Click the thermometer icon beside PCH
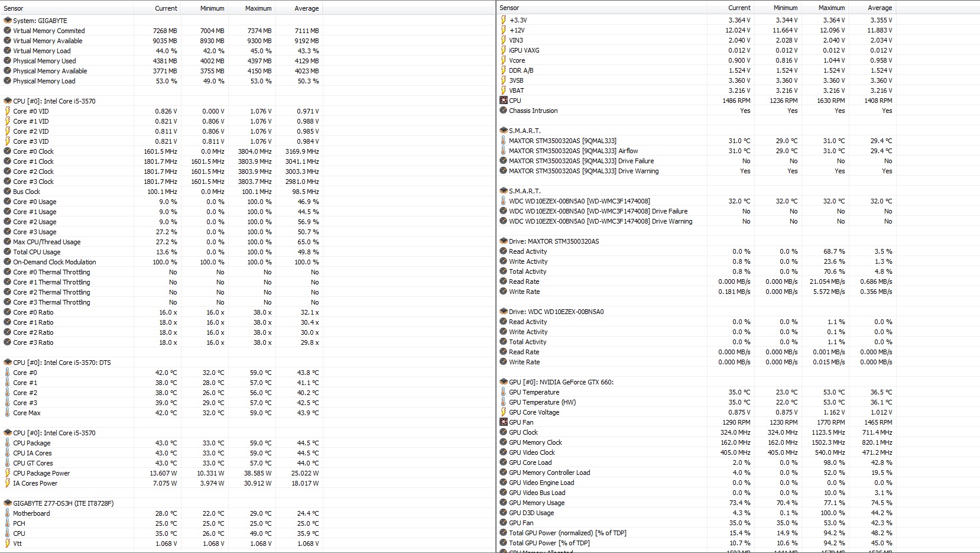Viewport: 980px width, 553px height. pyautogui.click(x=7, y=523)
